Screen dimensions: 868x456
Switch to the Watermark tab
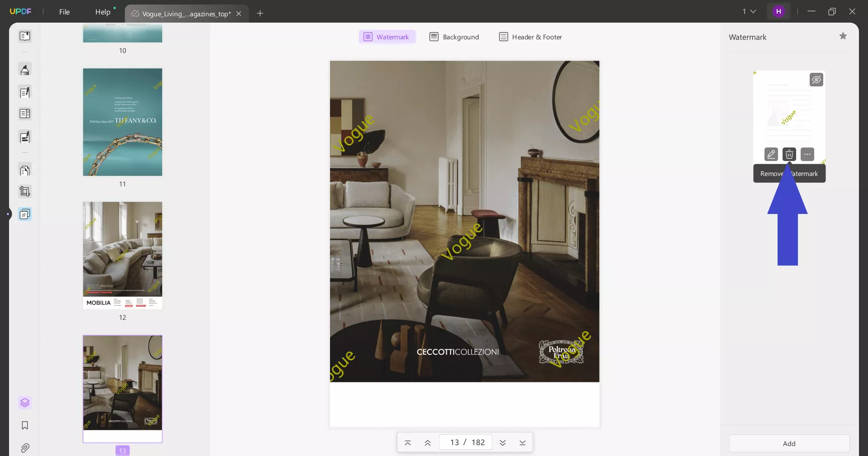point(387,37)
